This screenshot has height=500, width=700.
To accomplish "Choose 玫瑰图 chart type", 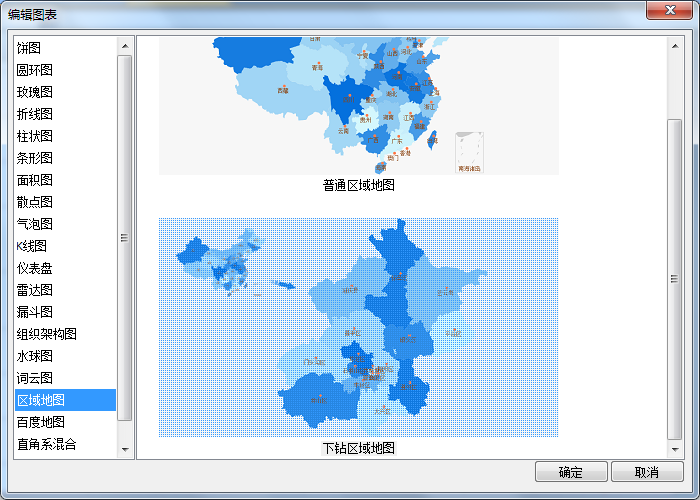I will [34, 92].
